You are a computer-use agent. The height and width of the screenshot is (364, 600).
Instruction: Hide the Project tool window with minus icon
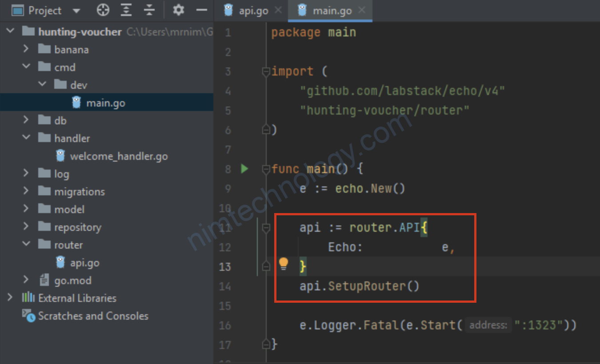coord(201,10)
